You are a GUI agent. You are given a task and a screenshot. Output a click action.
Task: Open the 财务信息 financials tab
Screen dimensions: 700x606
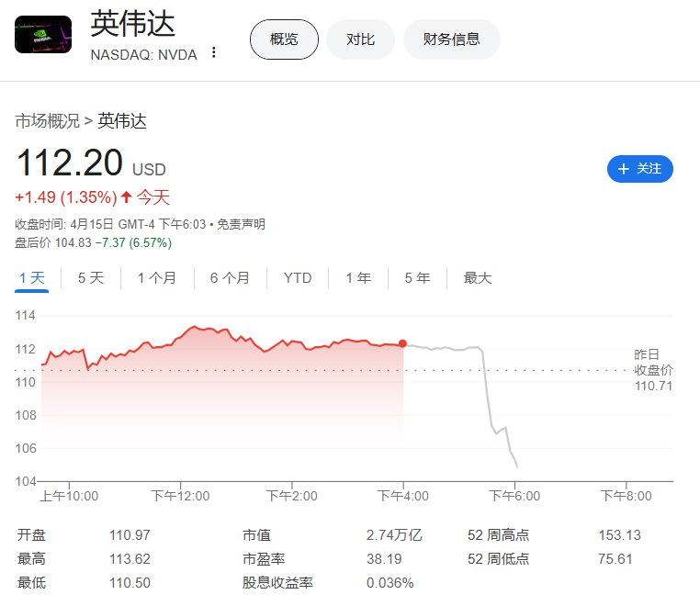(x=451, y=39)
